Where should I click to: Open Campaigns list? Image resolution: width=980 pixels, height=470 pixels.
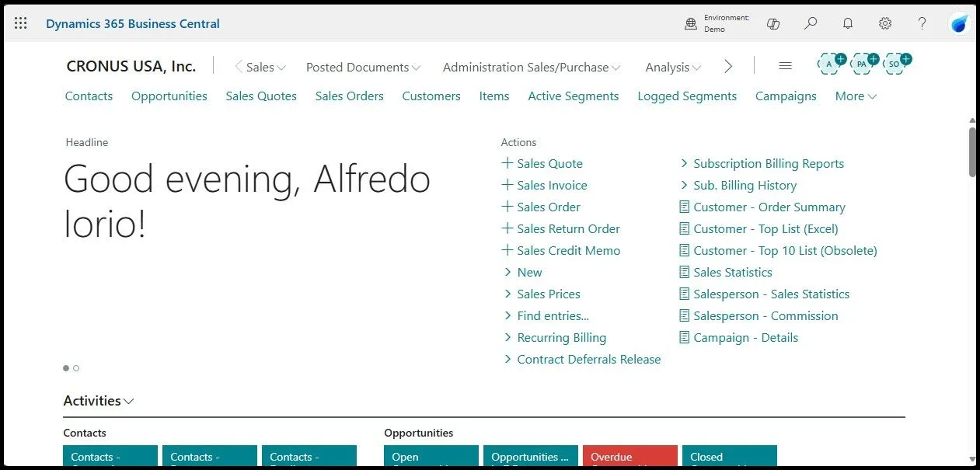click(786, 96)
